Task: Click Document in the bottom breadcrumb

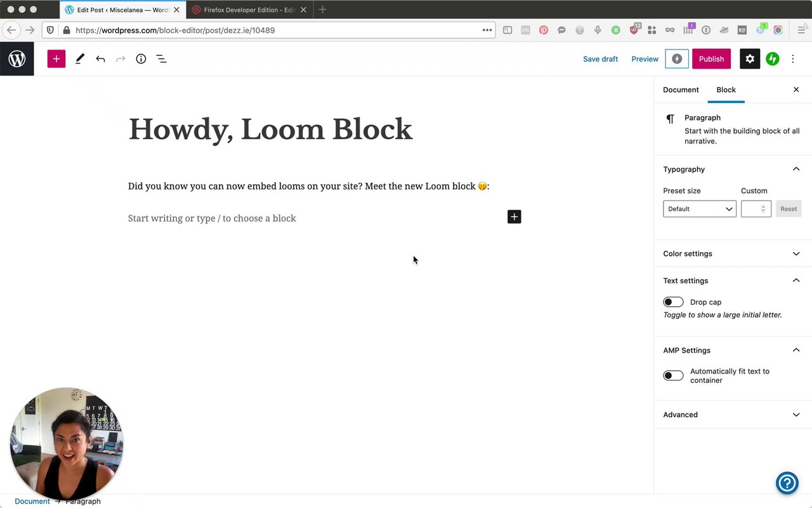Action: pyautogui.click(x=32, y=501)
